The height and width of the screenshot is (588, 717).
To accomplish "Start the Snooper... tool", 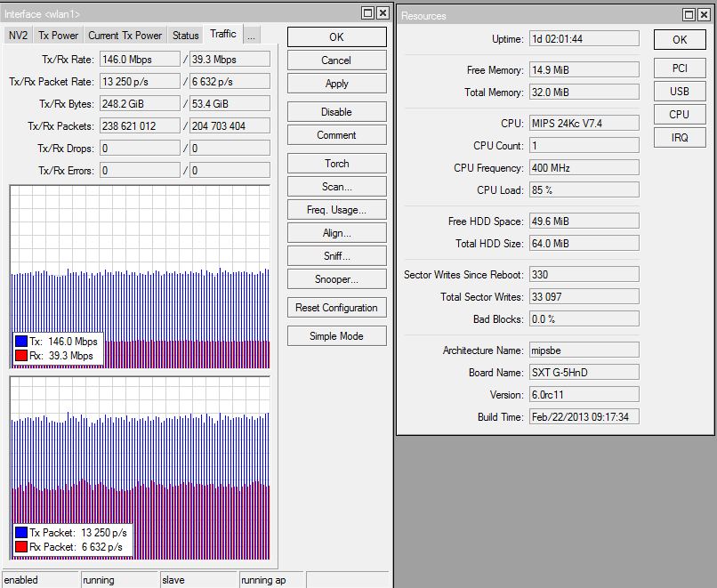I will click(x=336, y=279).
